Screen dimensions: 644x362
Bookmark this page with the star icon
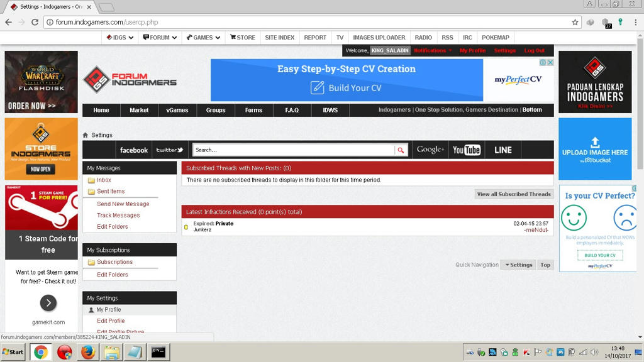coord(575,22)
